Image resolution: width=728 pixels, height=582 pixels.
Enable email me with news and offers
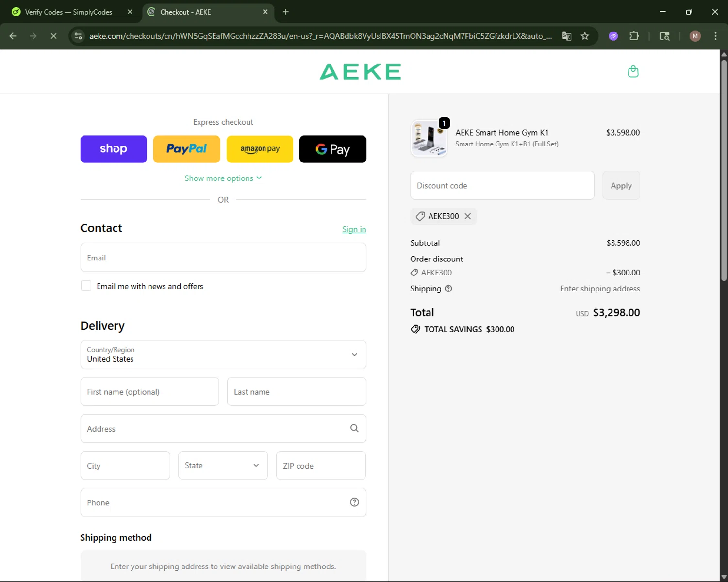point(86,286)
